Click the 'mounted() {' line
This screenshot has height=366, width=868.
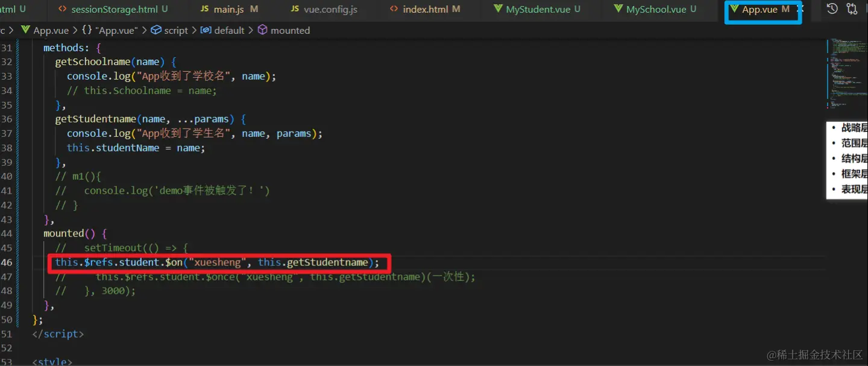click(75, 233)
